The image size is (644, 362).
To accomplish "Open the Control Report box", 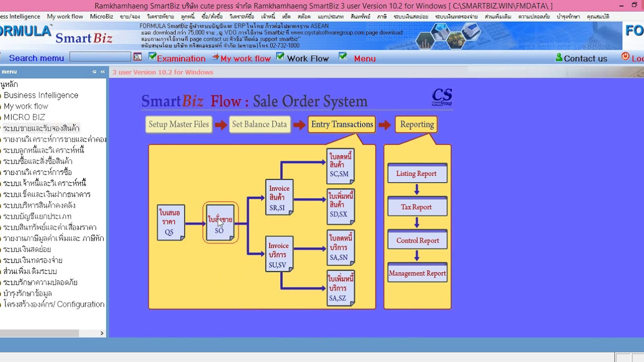I will pos(417,240).
